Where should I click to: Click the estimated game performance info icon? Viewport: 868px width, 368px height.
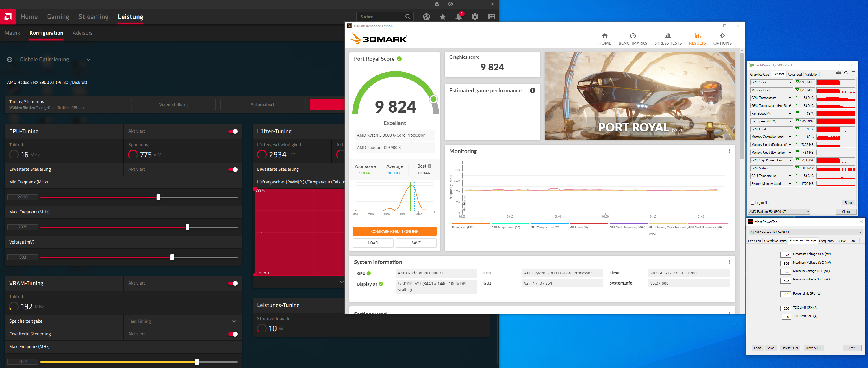(533, 90)
